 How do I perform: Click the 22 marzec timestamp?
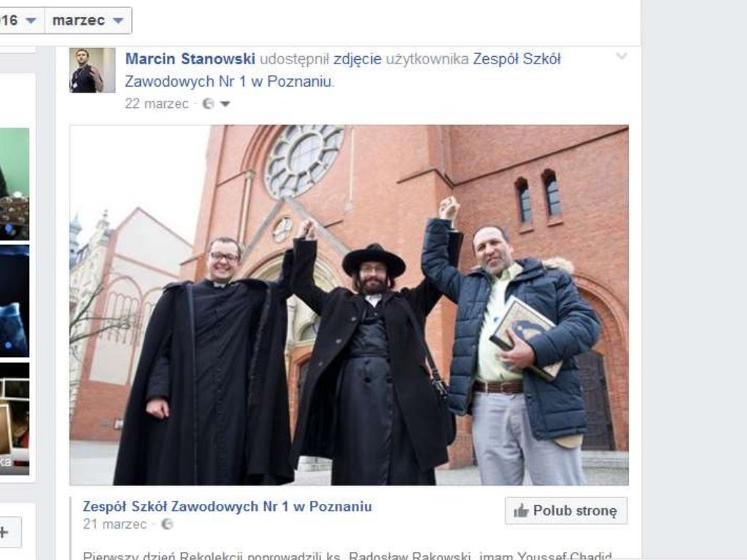tap(157, 104)
